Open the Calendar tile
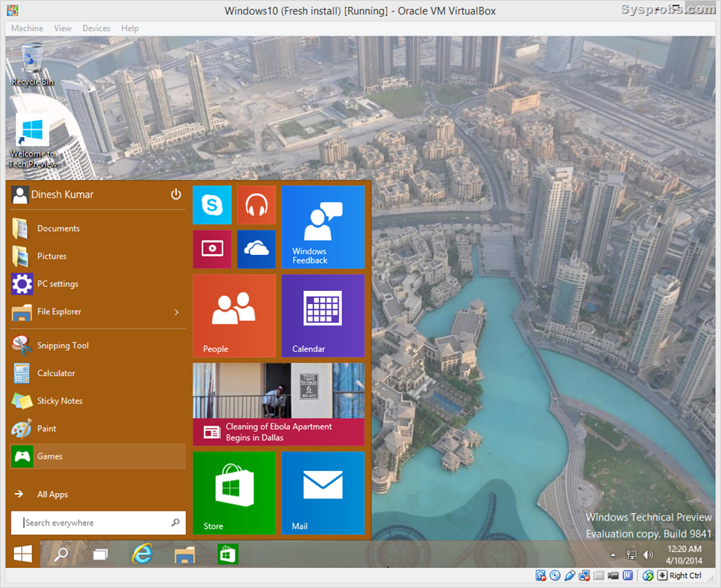Image resolution: width=721 pixels, height=588 pixels. click(x=323, y=316)
